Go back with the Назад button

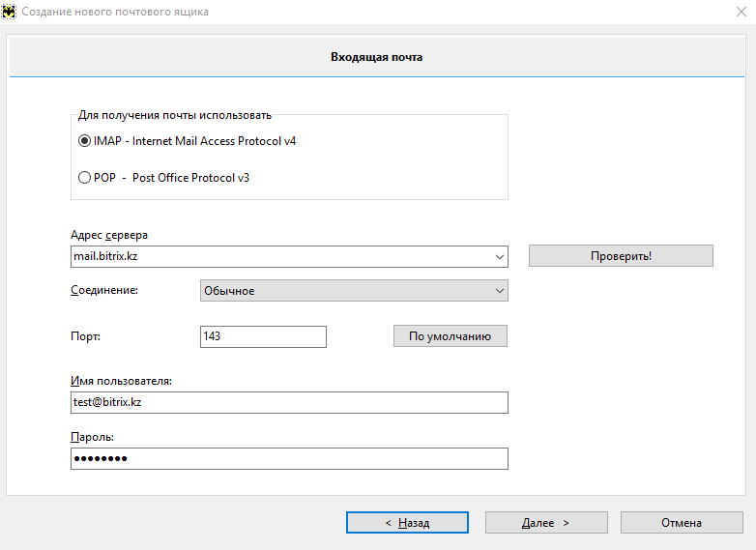[407, 523]
